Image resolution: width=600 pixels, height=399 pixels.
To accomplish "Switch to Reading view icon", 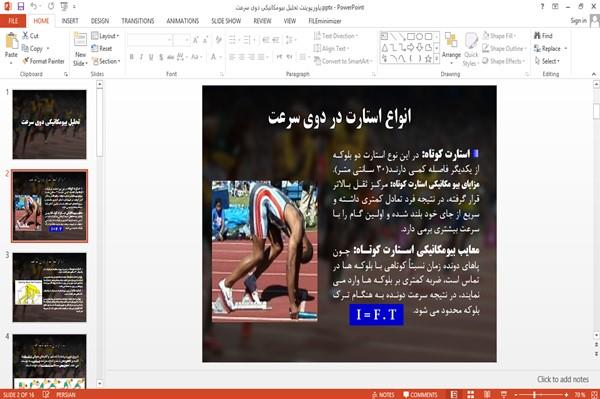I will pyautogui.click(x=487, y=394).
